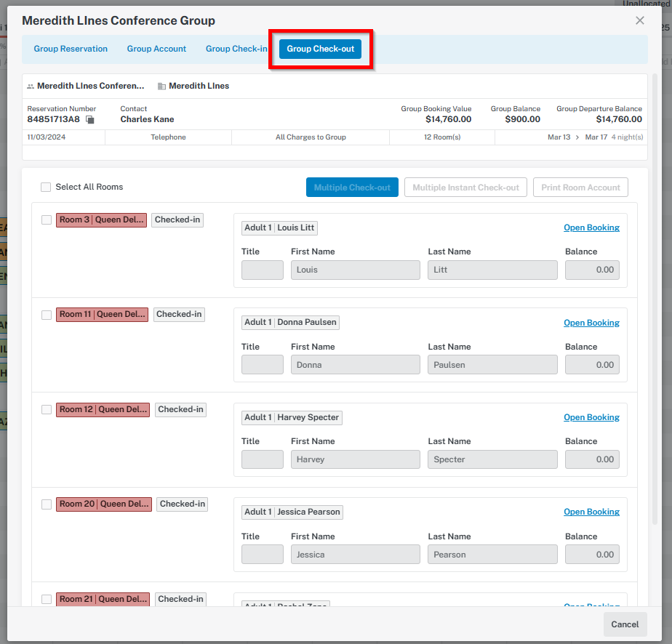
Task: Click Print Room Account button
Action: tap(580, 188)
